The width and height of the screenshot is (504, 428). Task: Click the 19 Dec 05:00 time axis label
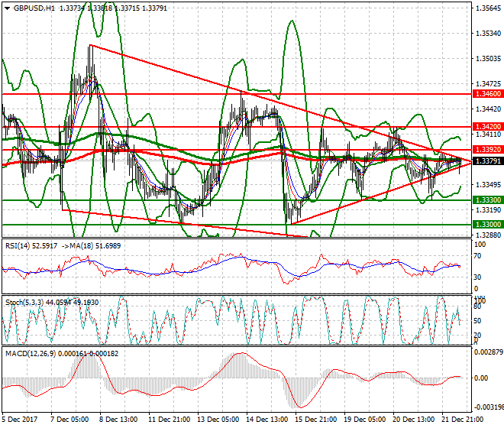365,420
